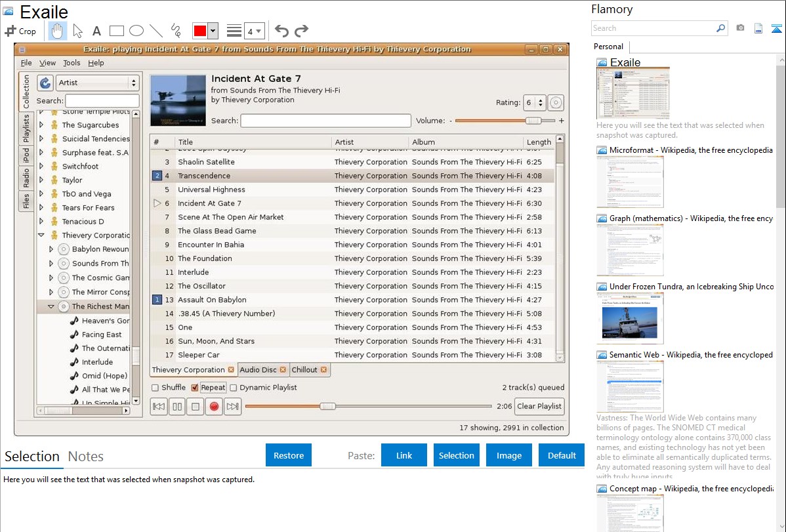The height and width of the screenshot is (532, 786).
Task: Open the Artist grouping combo box
Action: tap(96, 83)
